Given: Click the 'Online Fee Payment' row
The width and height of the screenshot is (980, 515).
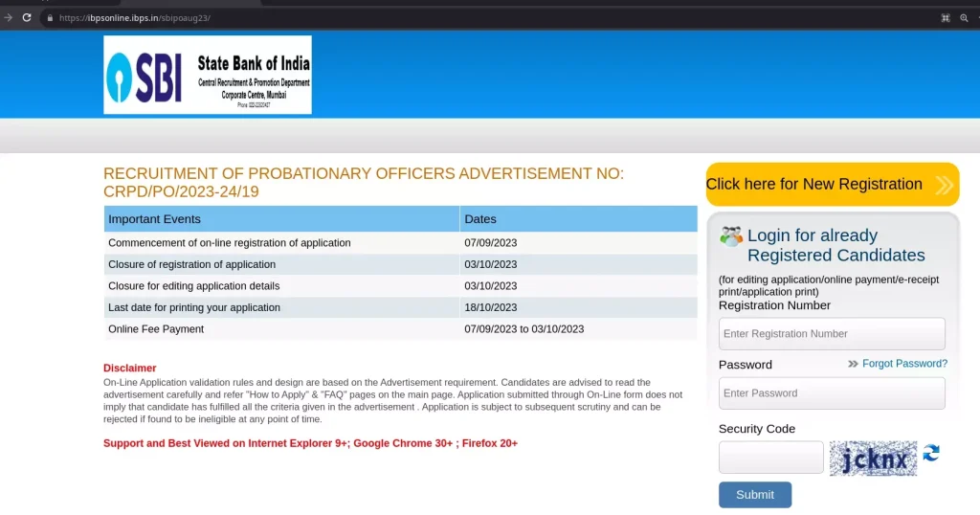Looking at the screenshot, I should (400, 329).
